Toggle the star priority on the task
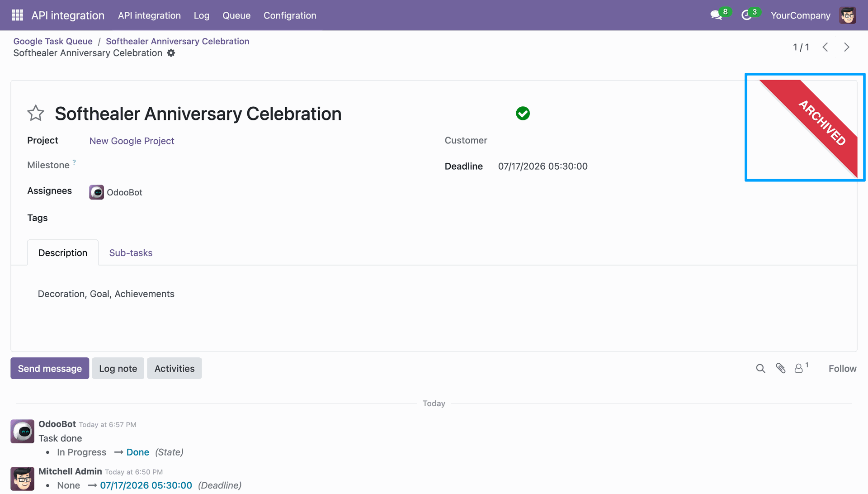 click(36, 113)
